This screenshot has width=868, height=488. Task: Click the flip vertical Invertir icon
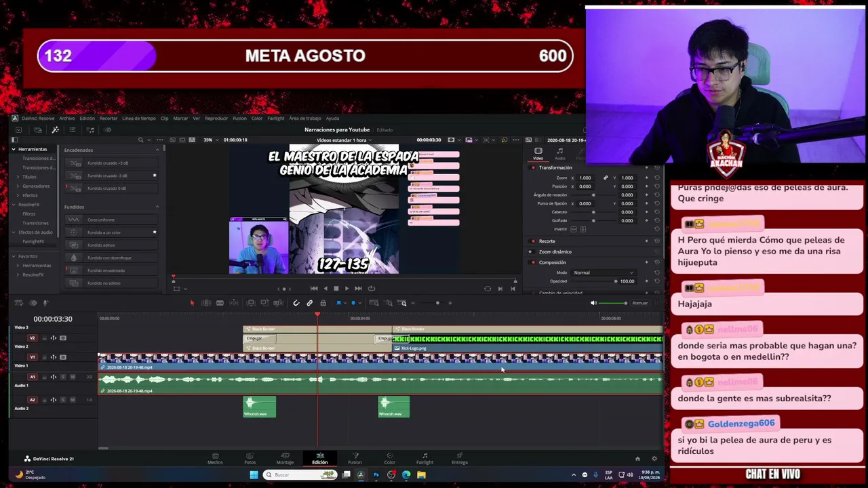(583, 229)
